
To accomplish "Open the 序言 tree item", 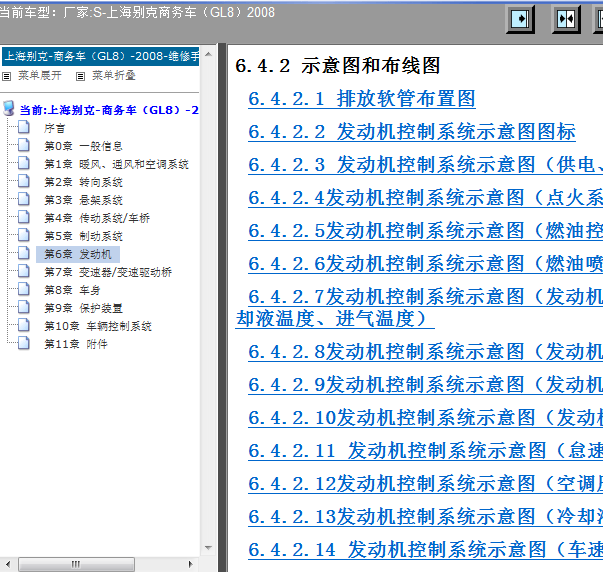I will pyautogui.click(x=55, y=128).
